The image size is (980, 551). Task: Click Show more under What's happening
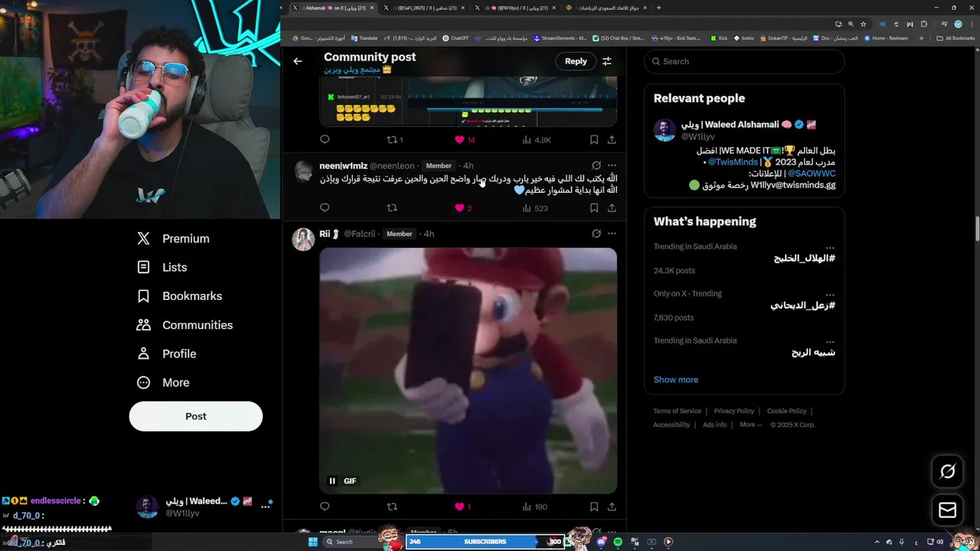676,380
